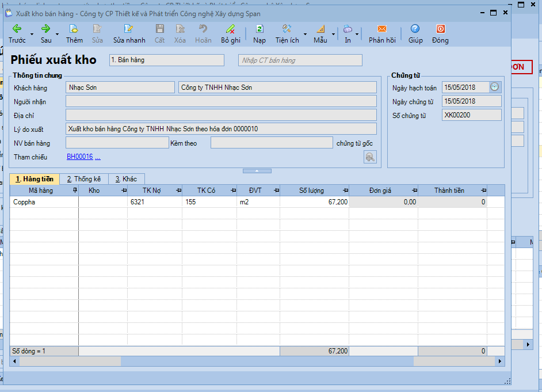Switch to the Khác tab
The image size is (542, 392).
coord(126,179)
